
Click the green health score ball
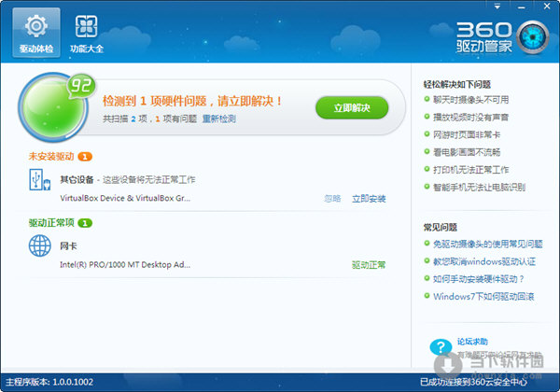tap(53, 107)
